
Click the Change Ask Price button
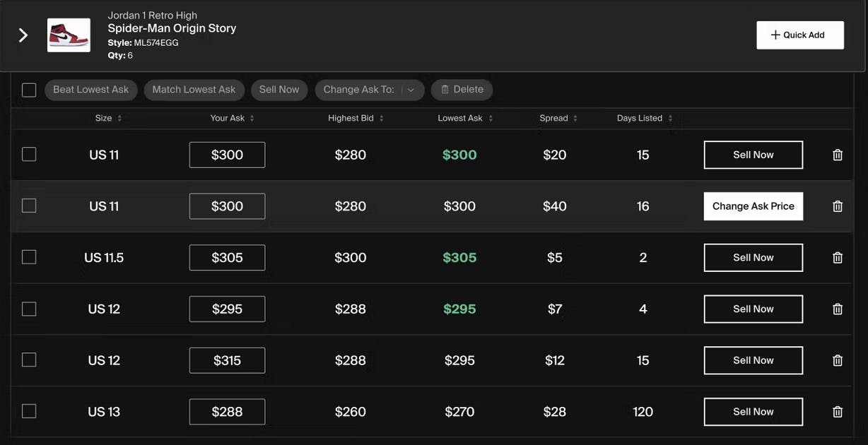pyautogui.click(x=753, y=206)
